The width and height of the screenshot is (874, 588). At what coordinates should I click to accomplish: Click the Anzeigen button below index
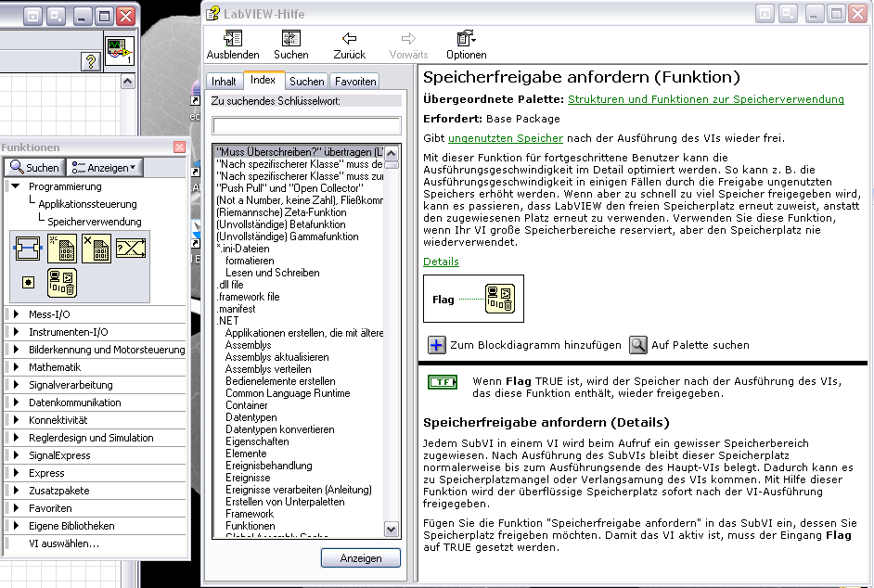pos(361,558)
